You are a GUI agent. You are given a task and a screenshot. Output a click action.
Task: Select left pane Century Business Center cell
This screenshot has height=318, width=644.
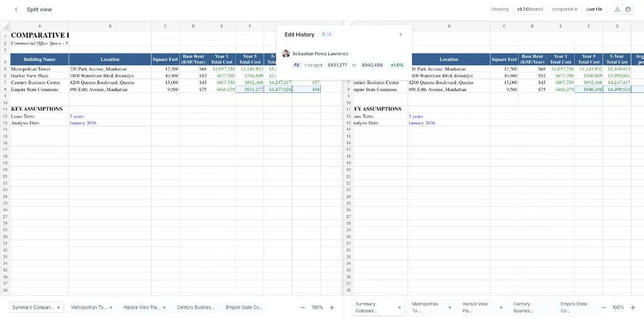click(x=40, y=82)
